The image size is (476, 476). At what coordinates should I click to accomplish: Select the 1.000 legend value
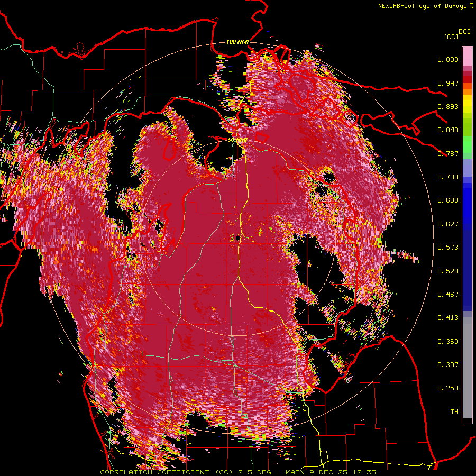click(448, 59)
